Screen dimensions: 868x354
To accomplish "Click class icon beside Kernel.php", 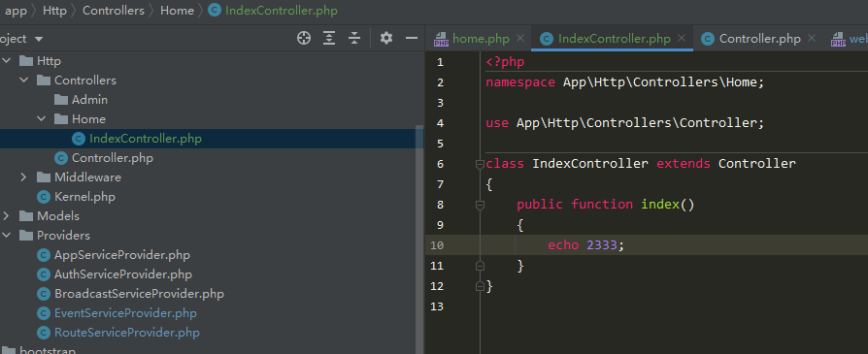I will 43,197.
